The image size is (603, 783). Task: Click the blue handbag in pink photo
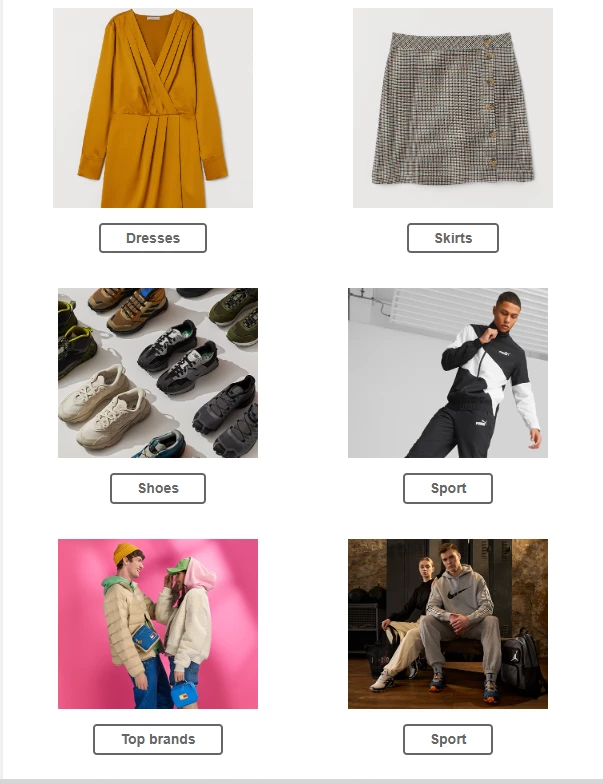click(183, 695)
